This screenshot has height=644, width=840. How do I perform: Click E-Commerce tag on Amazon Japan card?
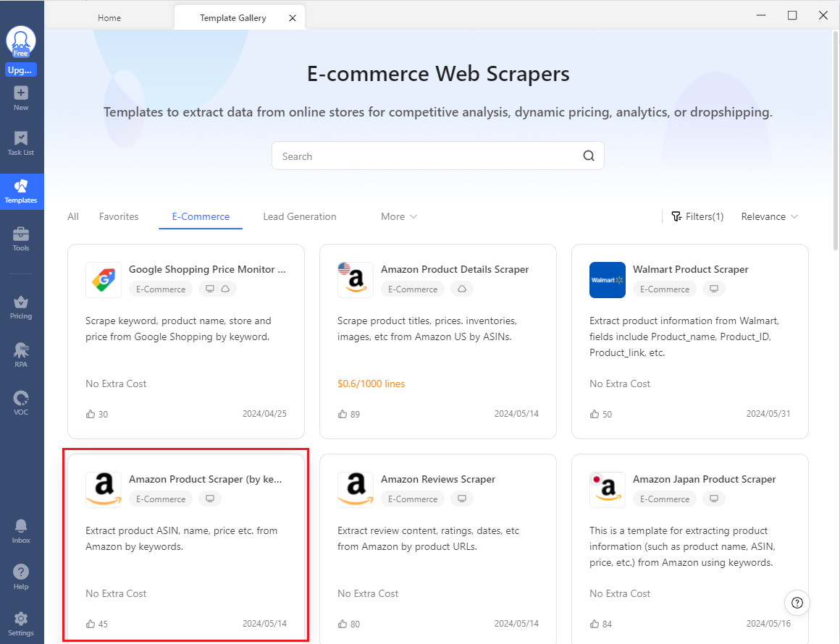point(665,499)
